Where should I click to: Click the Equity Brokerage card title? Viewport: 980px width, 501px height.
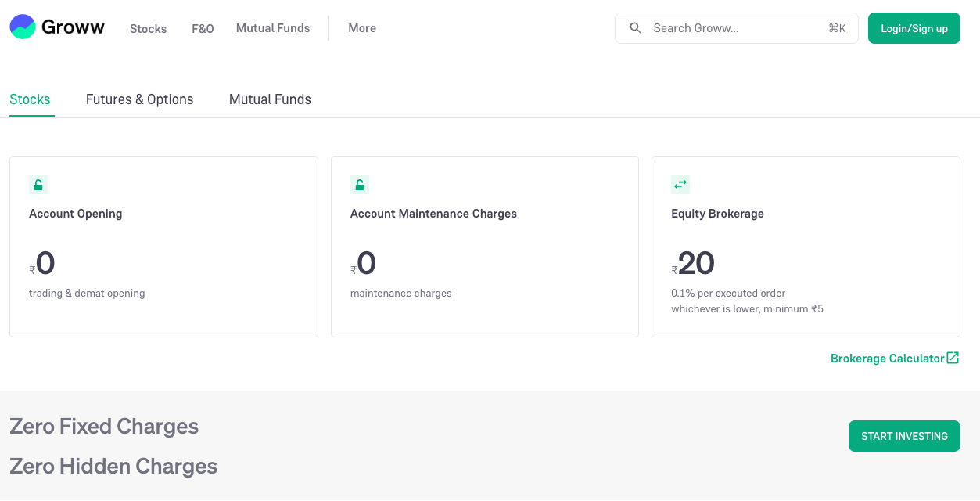pyautogui.click(x=717, y=214)
